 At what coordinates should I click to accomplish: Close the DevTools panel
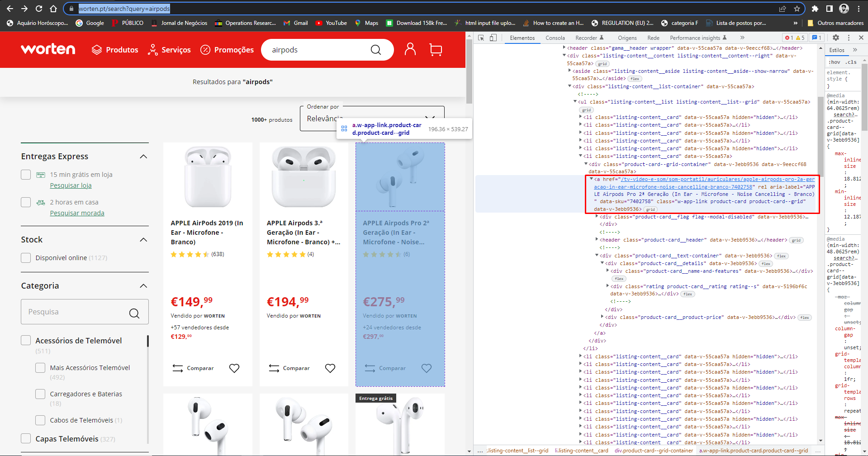coord(861,38)
